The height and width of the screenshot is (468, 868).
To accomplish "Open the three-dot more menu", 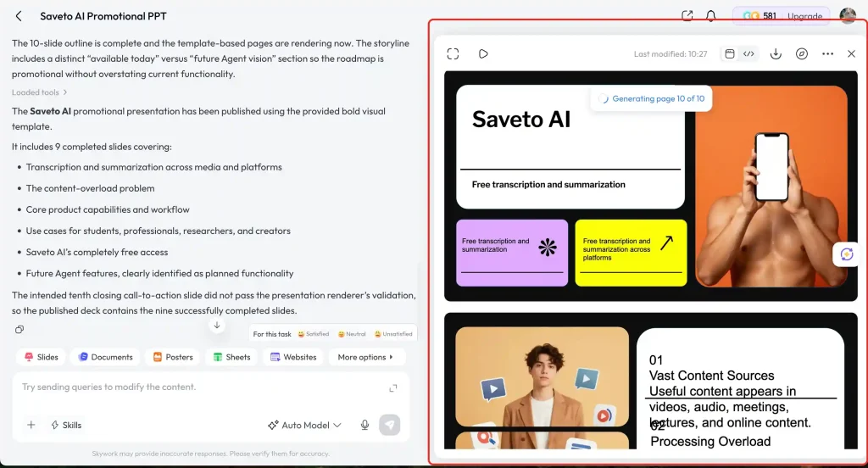I will click(827, 53).
